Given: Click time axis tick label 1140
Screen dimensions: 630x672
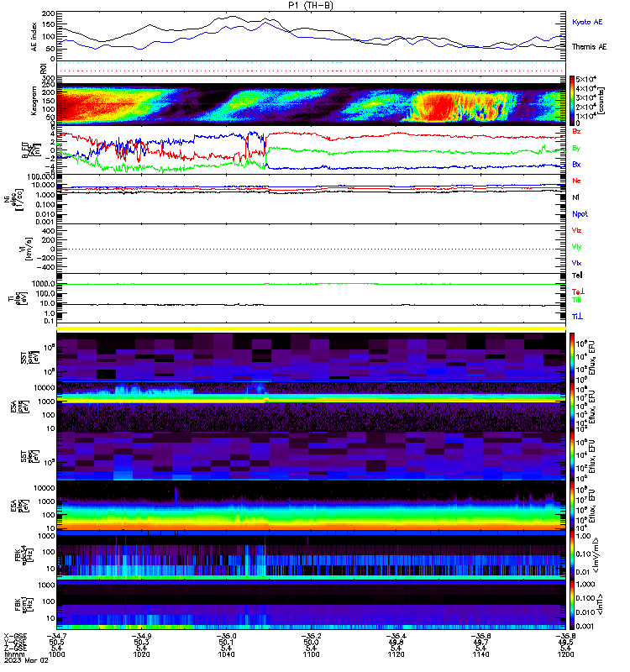Looking at the screenshot, I should point(480,654).
